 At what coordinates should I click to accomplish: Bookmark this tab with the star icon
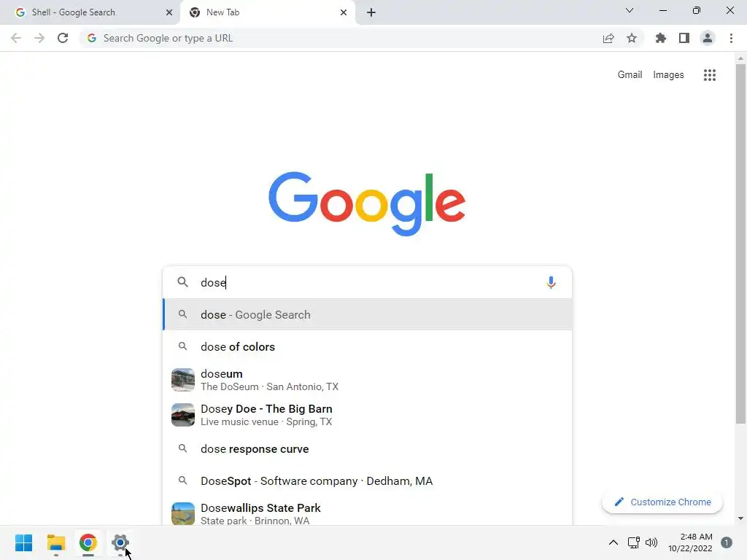pos(632,38)
